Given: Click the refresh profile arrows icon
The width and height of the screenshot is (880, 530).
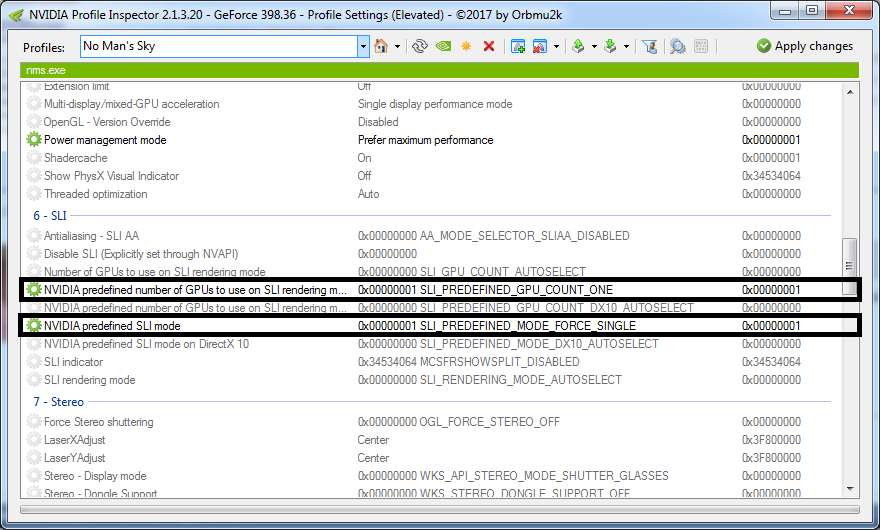Looking at the screenshot, I should (420, 46).
